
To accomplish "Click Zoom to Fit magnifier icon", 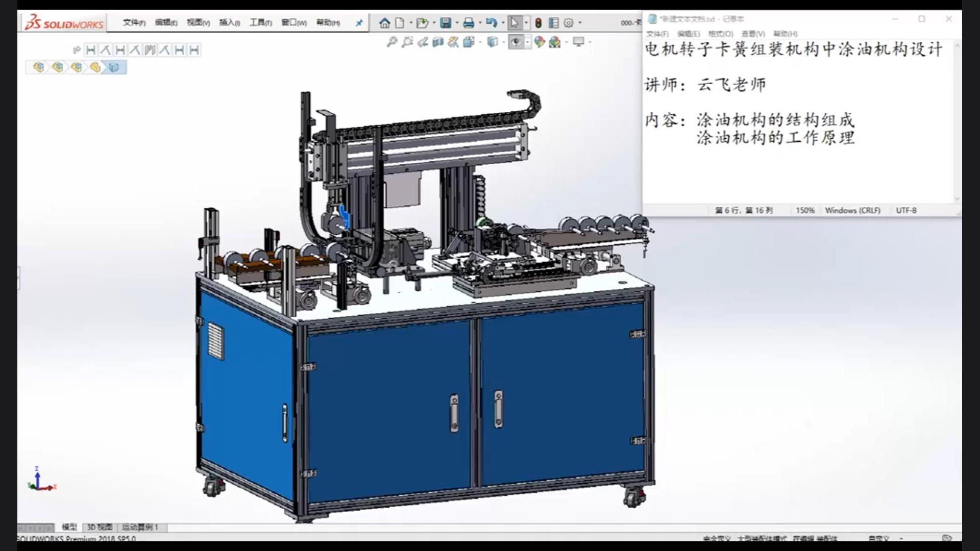I will (391, 42).
